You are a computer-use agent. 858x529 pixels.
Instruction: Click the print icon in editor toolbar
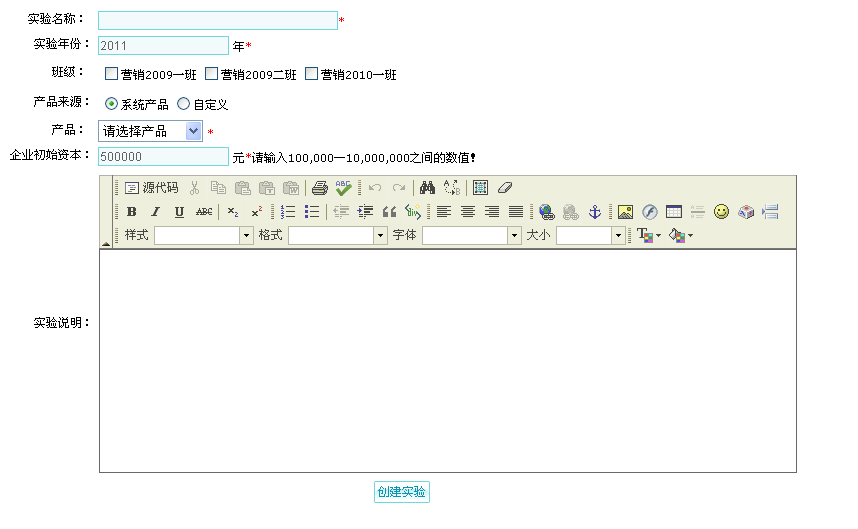click(x=319, y=188)
